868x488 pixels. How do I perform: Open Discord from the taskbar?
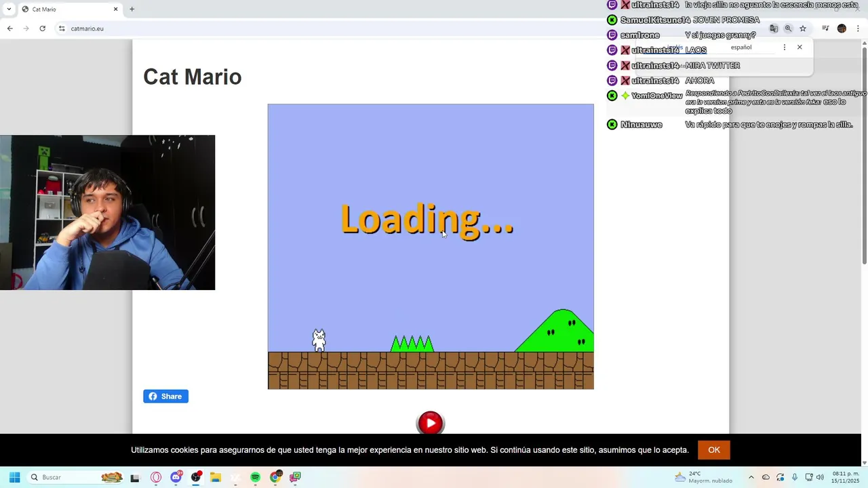(176, 477)
